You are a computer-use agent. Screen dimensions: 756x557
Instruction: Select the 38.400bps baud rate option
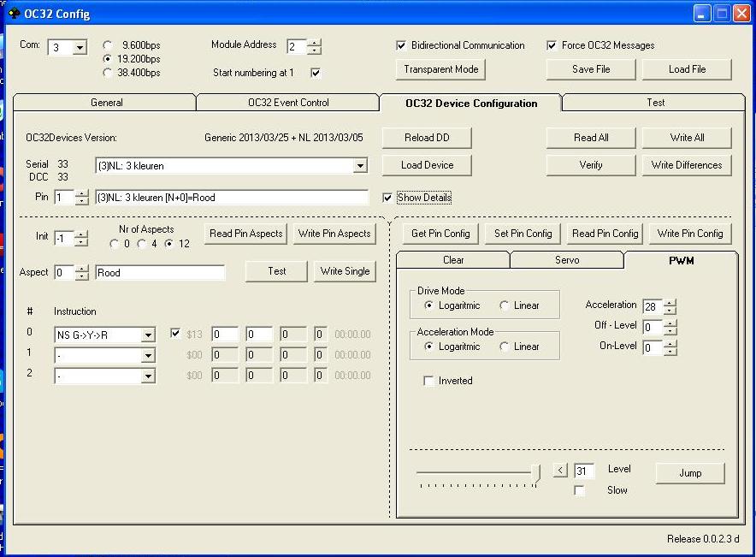(108, 73)
